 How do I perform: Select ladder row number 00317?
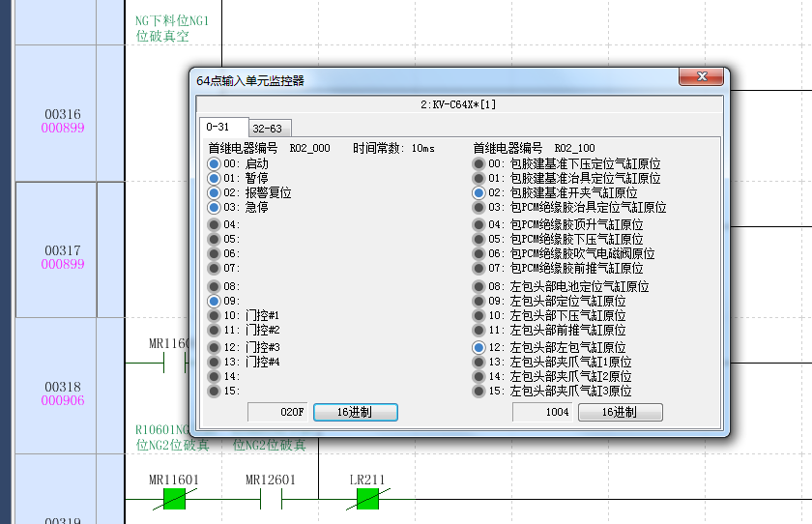[63, 250]
